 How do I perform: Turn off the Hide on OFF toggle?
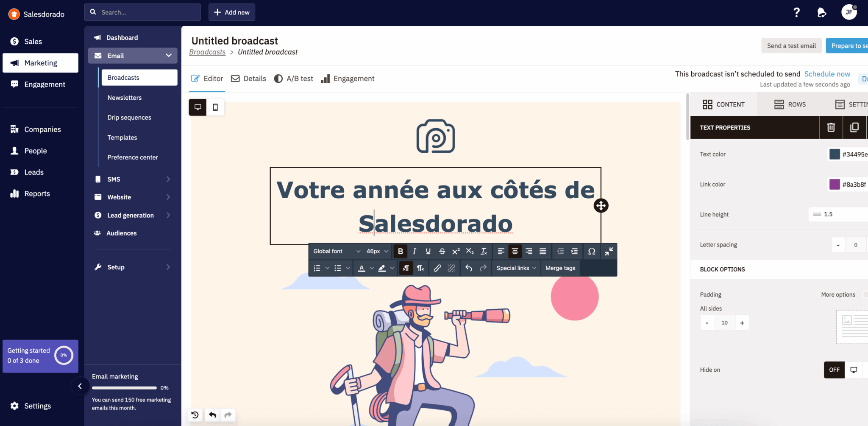(x=834, y=370)
